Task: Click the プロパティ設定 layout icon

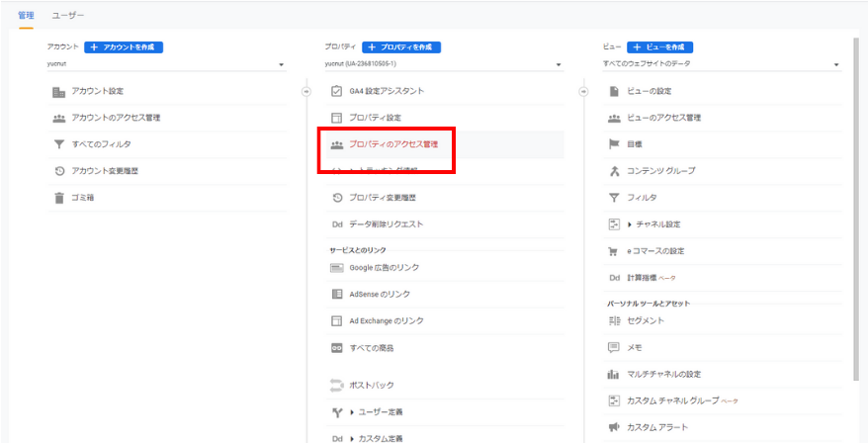Action: coord(336,118)
